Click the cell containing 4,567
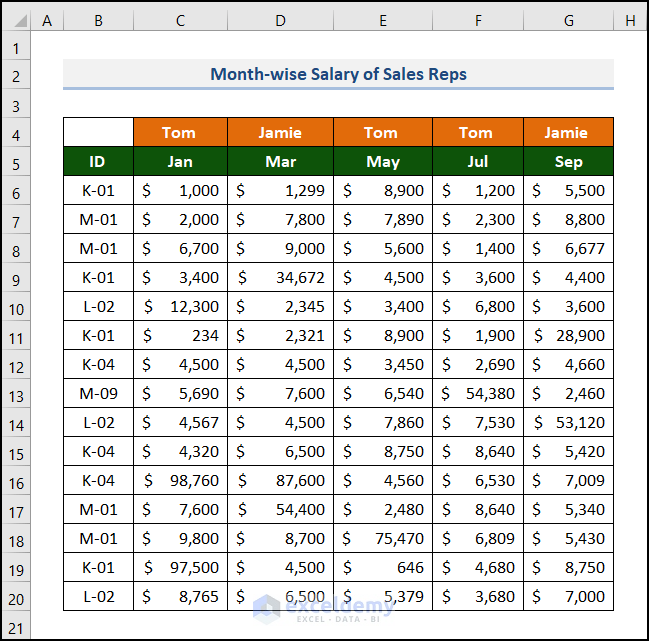This screenshot has width=649, height=641. [x=180, y=422]
